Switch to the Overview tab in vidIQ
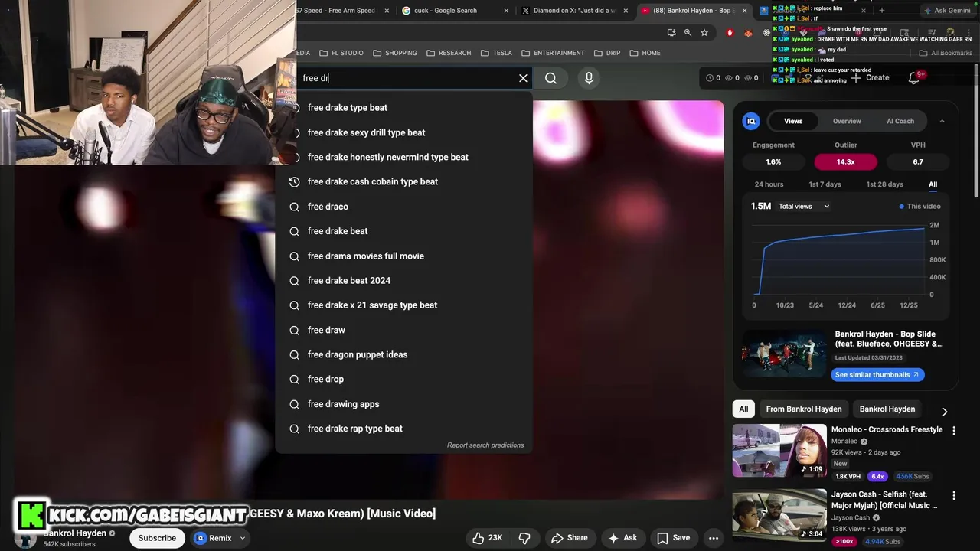980x551 pixels. click(x=847, y=121)
